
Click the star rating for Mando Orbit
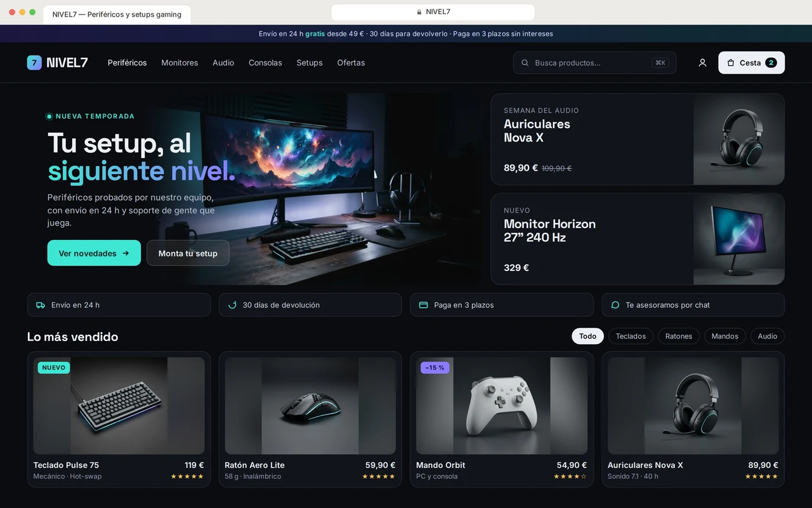pos(570,476)
